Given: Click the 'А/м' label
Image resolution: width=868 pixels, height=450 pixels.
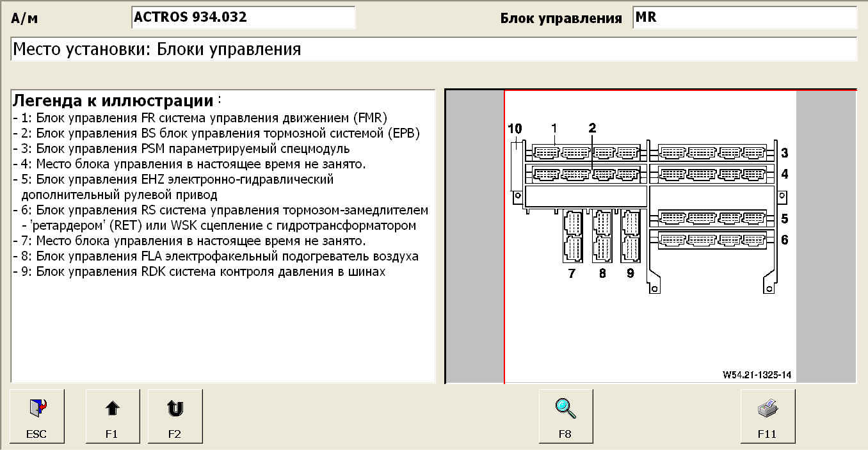Looking at the screenshot, I should tap(25, 18).
